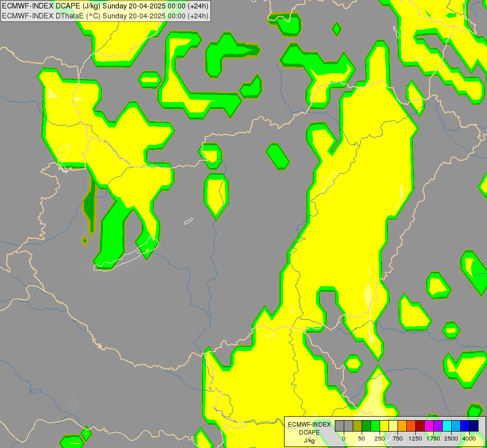Image resolution: width=487 pixels, height=448 pixels.
Task: Click the legend tick label 2500
Action: 451,439
